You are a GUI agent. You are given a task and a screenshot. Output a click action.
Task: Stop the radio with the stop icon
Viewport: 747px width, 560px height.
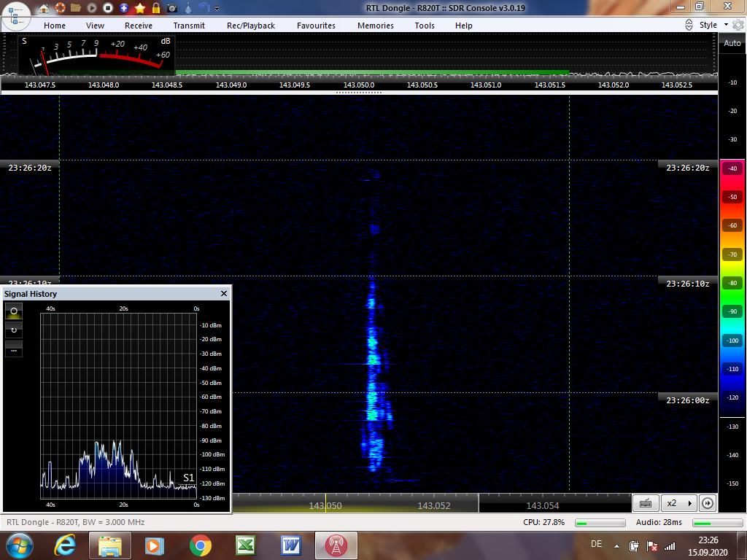coord(108,8)
